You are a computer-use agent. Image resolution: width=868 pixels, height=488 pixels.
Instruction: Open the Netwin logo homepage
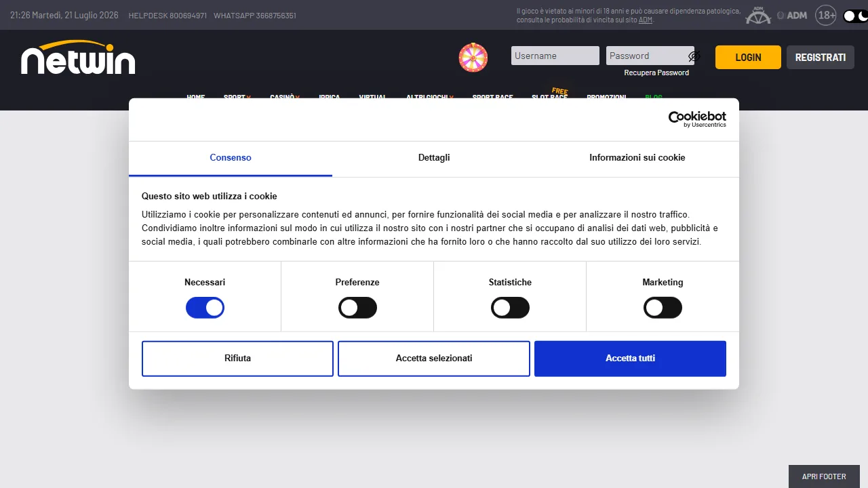pyautogui.click(x=78, y=57)
